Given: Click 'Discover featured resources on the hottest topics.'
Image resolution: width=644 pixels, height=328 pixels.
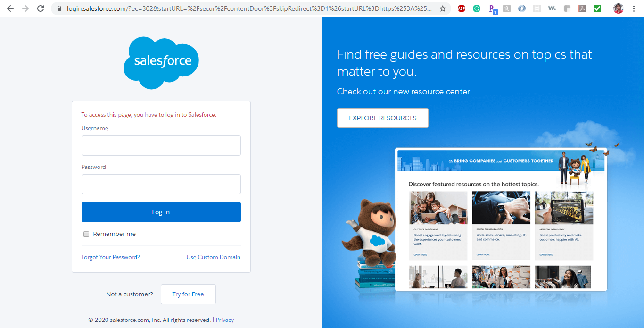Looking at the screenshot, I should point(473,184).
